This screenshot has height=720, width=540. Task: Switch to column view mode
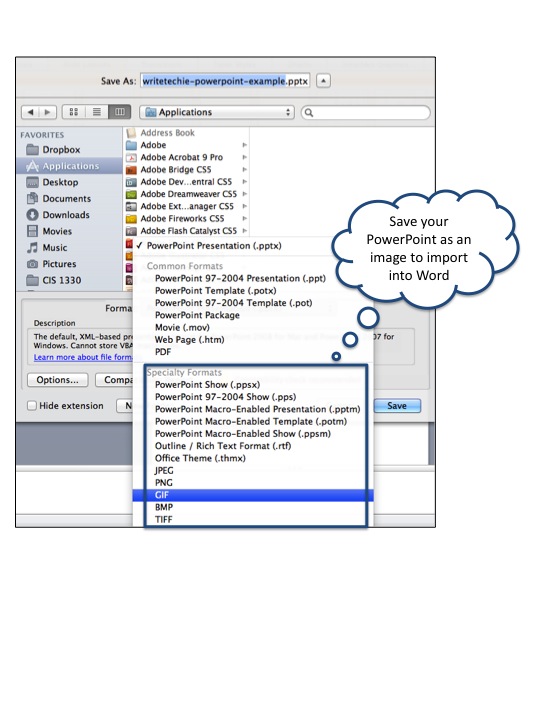pyautogui.click(x=120, y=112)
